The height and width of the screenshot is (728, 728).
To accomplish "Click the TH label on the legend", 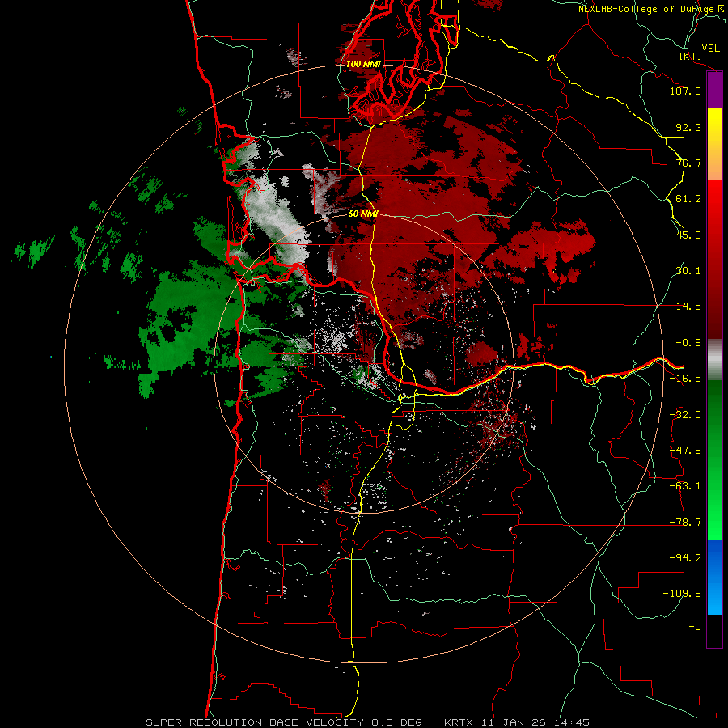I will pyautogui.click(x=695, y=630).
